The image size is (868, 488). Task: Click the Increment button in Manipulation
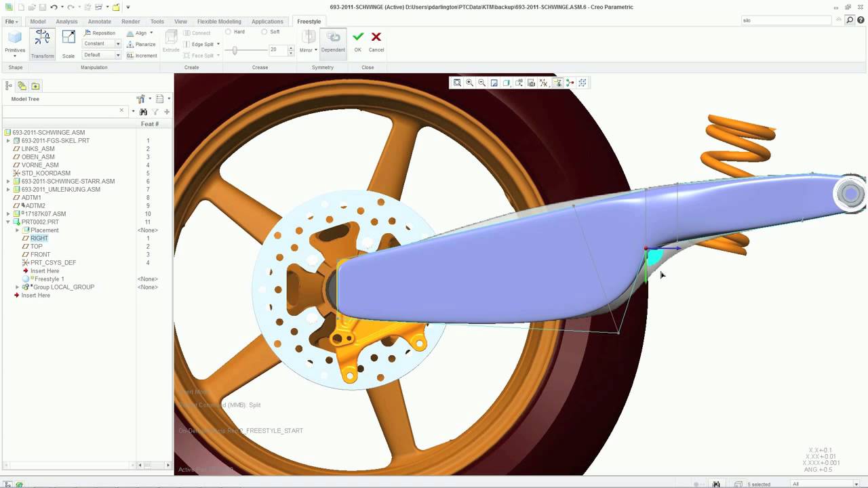coord(141,56)
